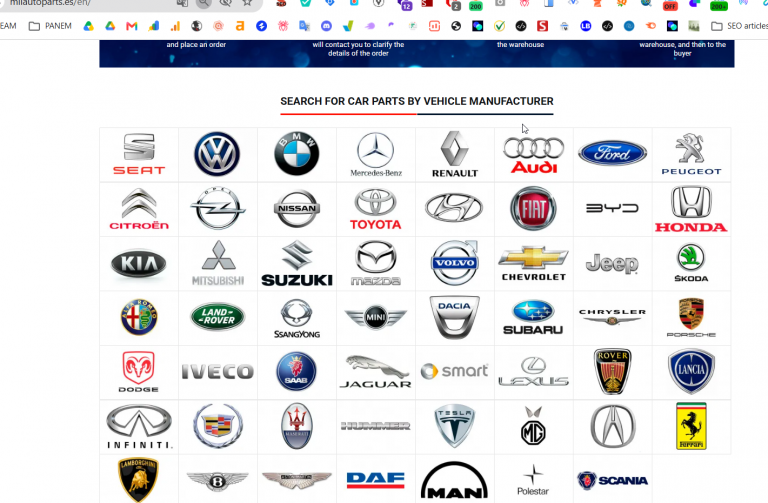The height and width of the screenshot is (503, 768).
Task: Choose the Porsche crest
Action: tap(691, 317)
